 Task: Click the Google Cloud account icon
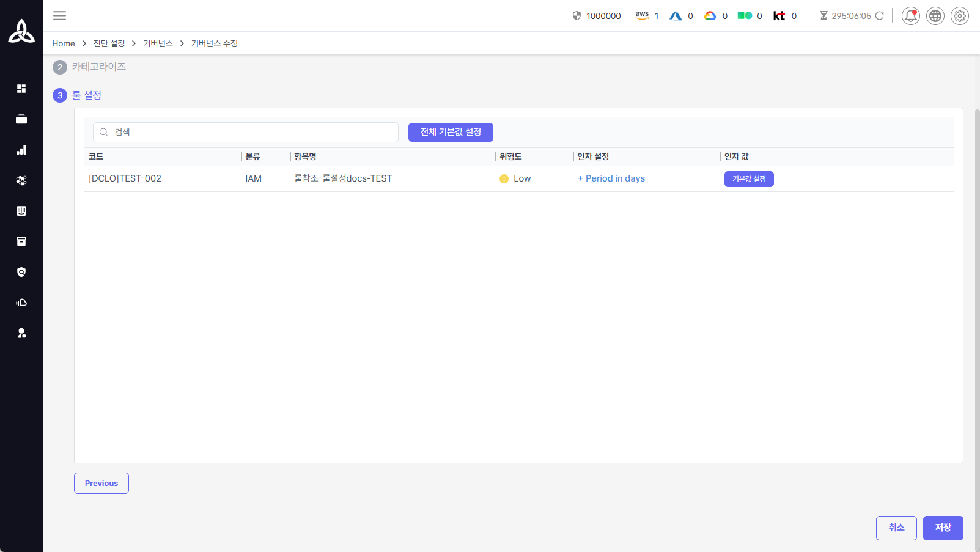click(x=710, y=16)
